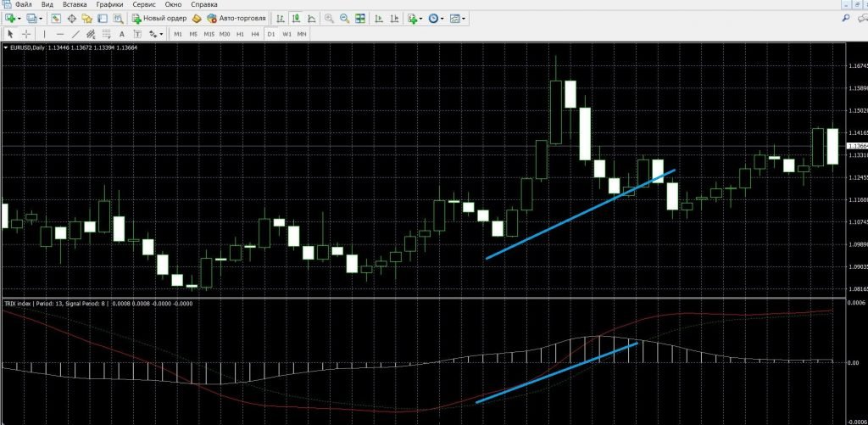868x425 pixels.
Task: Select the trendline drawing tool
Action: (x=76, y=34)
